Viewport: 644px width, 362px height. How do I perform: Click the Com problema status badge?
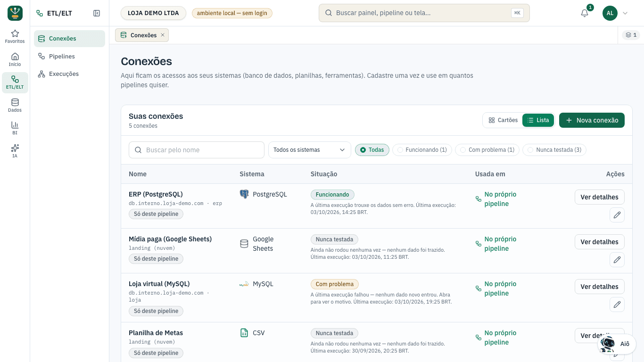[x=335, y=284]
